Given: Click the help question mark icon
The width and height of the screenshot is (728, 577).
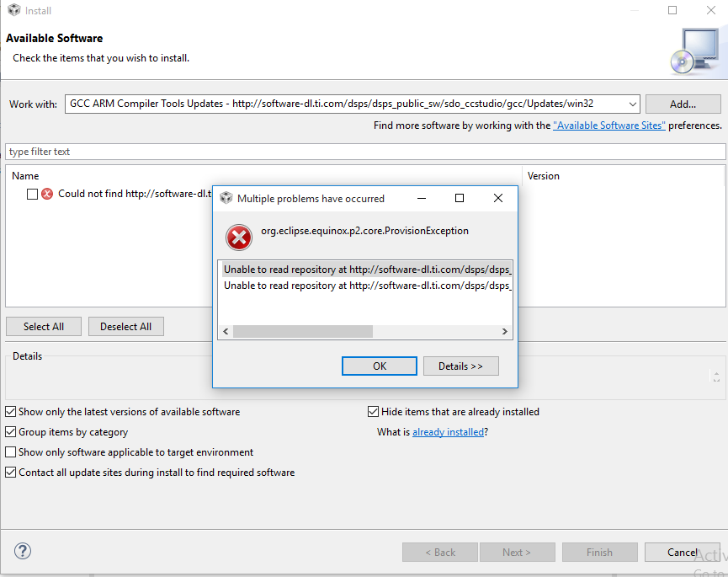Looking at the screenshot, I should point(23,552).
